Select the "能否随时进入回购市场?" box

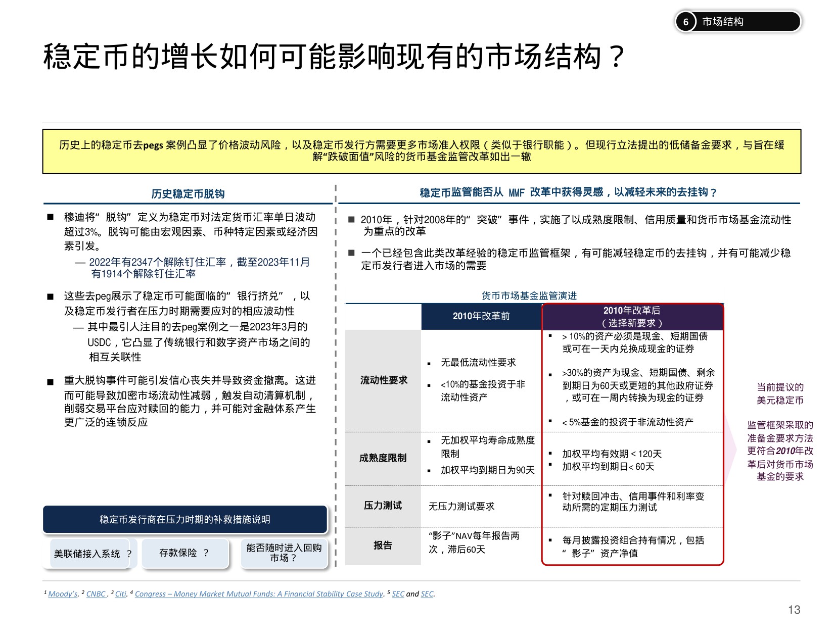(285, 554)
